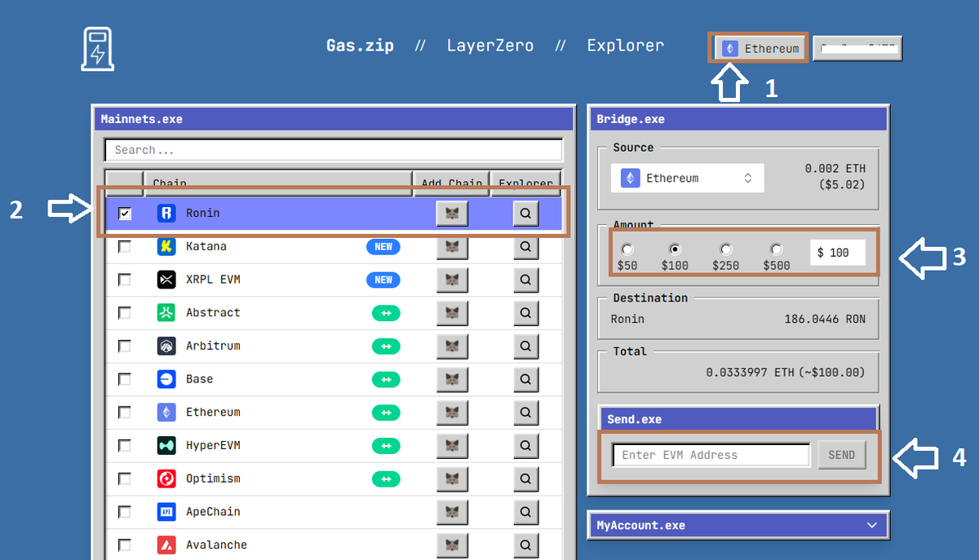Open ApeChain explorer magnifier button
Image resolution: width=979 pixels, height=560 pixels.
coord(526,512)
